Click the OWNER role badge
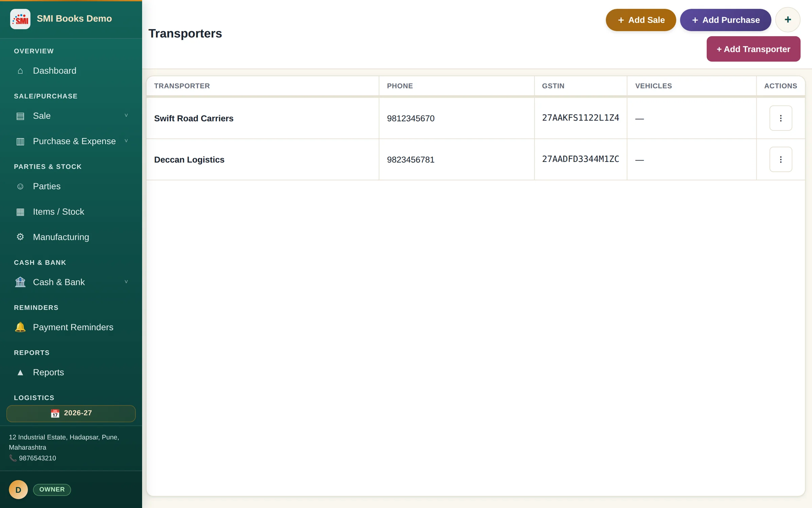The width and height of the screenshot is (812, 508). pyautogui.click(x=52, y=489)
